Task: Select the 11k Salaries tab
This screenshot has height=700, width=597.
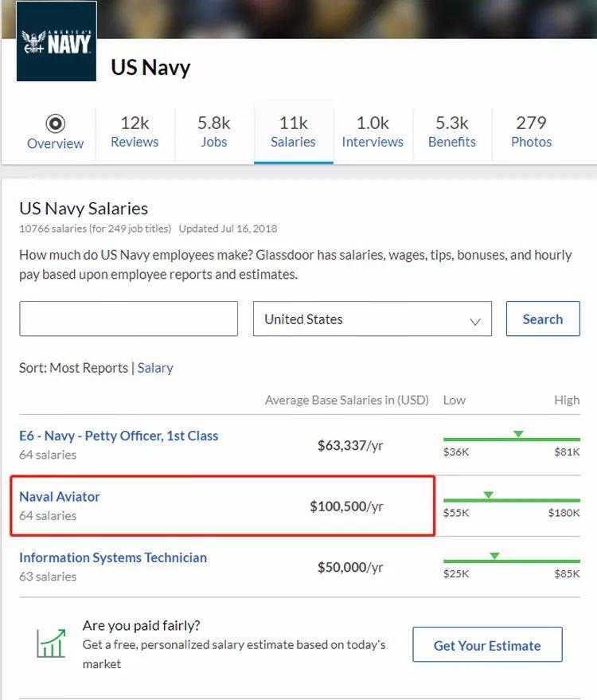Action: 293,132
